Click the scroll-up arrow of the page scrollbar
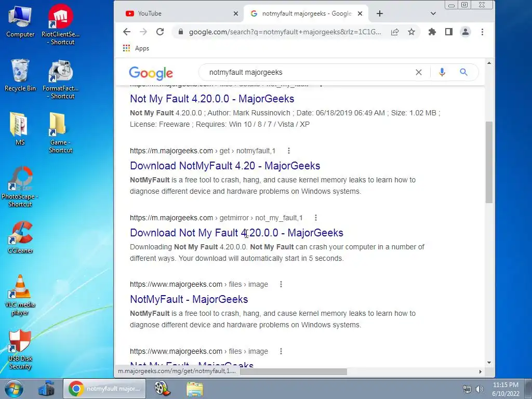The width and height of the screenshot is (532, 399). click(489, 63)
